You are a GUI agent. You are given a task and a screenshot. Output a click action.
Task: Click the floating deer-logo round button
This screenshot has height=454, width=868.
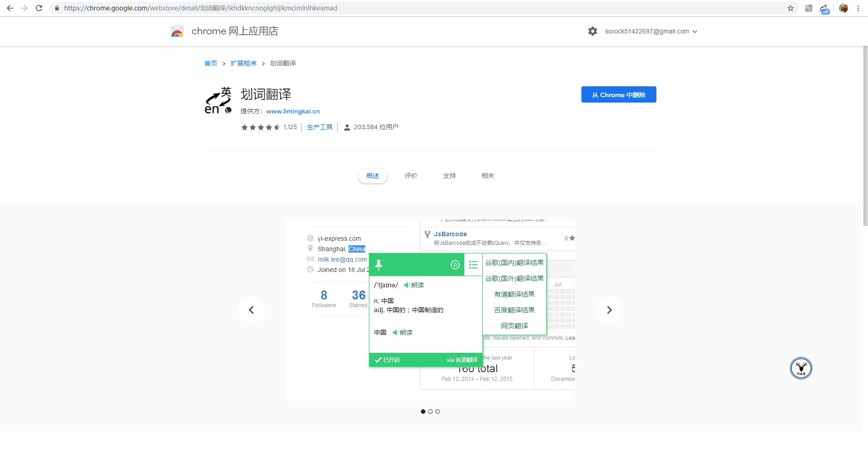pyautogui.click(x=801, y=368)
